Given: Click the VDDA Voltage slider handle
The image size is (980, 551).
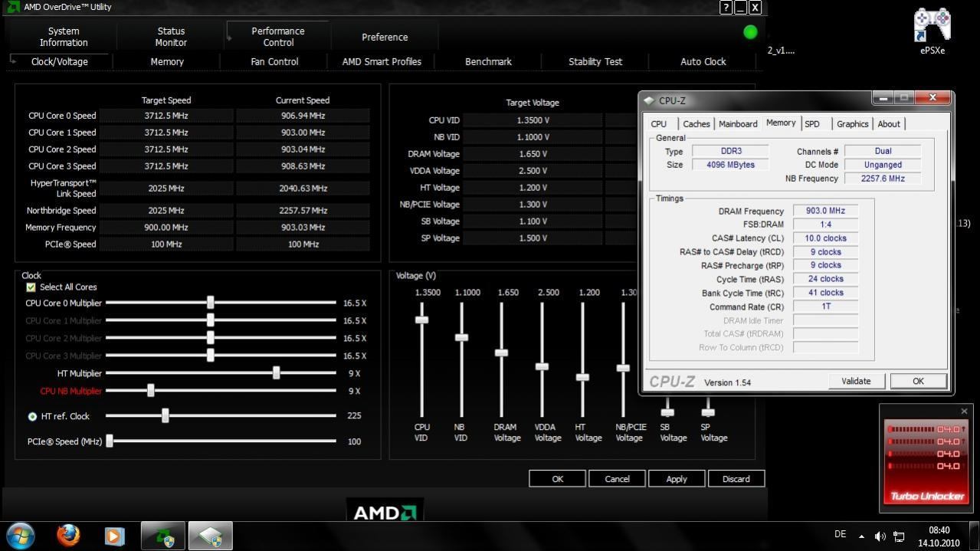Looking at the screenshot, I should [x=542, y=366].
